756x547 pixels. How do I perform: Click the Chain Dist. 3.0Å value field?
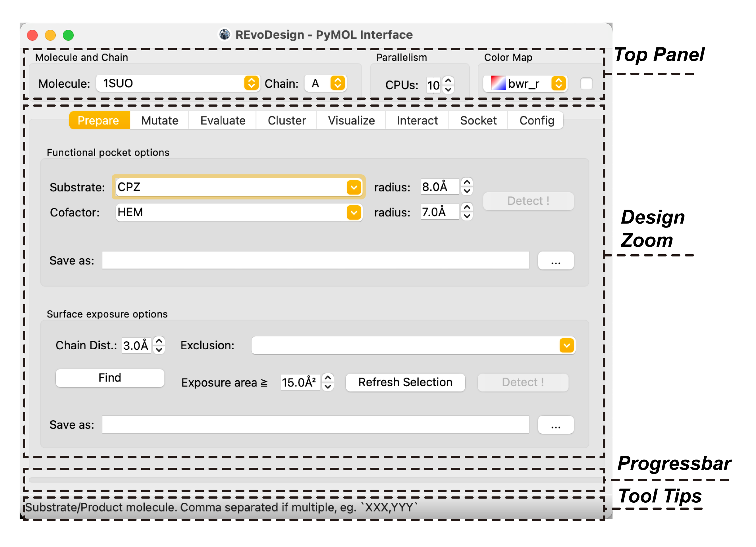(x=137, y=345)
